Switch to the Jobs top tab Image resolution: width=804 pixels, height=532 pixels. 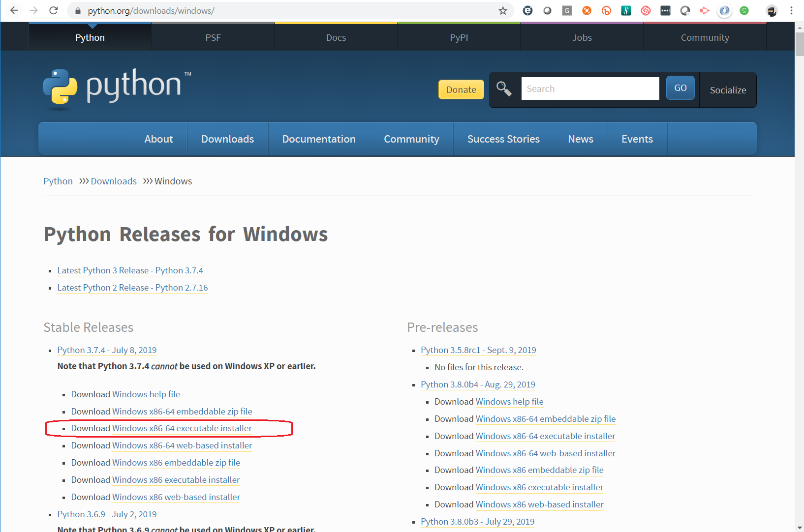click(582, 37)
